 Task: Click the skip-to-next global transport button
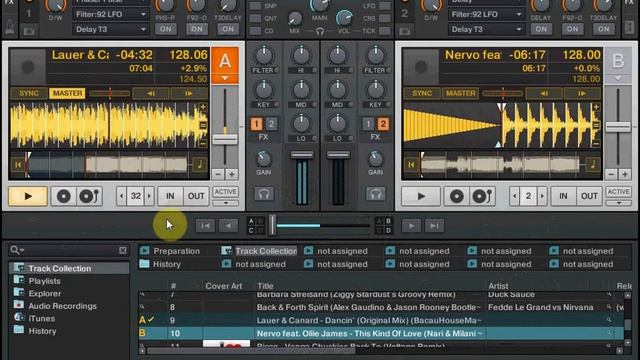pos(434,226)
